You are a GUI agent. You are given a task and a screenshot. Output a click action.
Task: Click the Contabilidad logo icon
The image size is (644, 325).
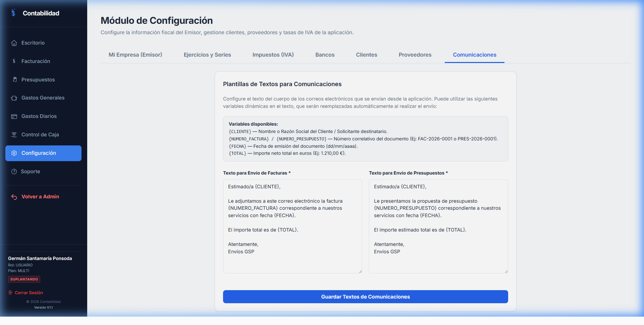coord(13,13)
